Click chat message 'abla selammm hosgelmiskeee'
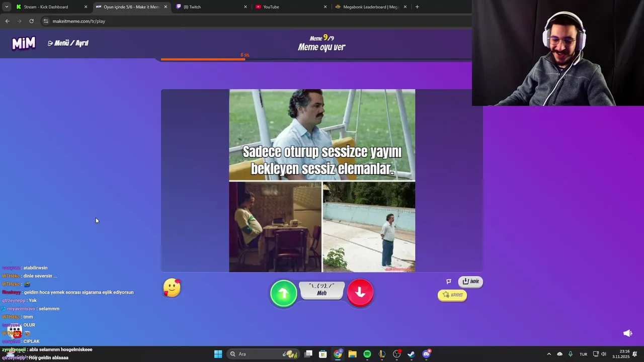Viewport: 644px width, 362px height. tap(61, 349)
